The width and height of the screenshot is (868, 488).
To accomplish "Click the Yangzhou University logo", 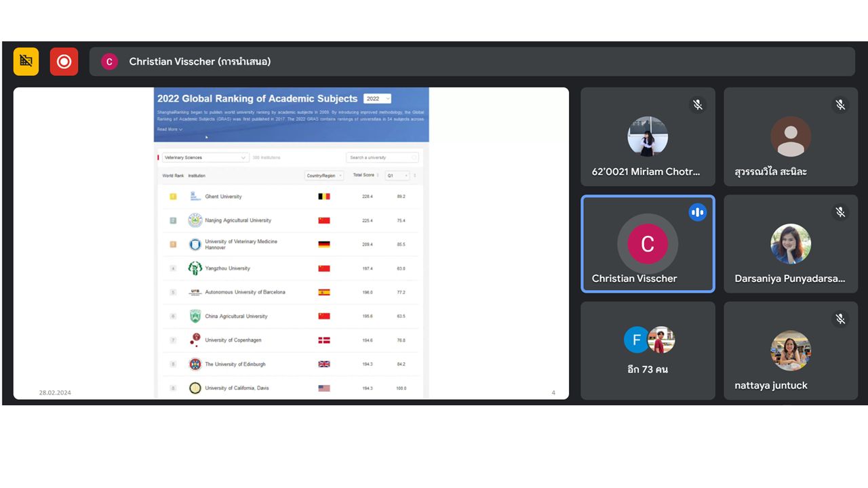I will 195,268.
